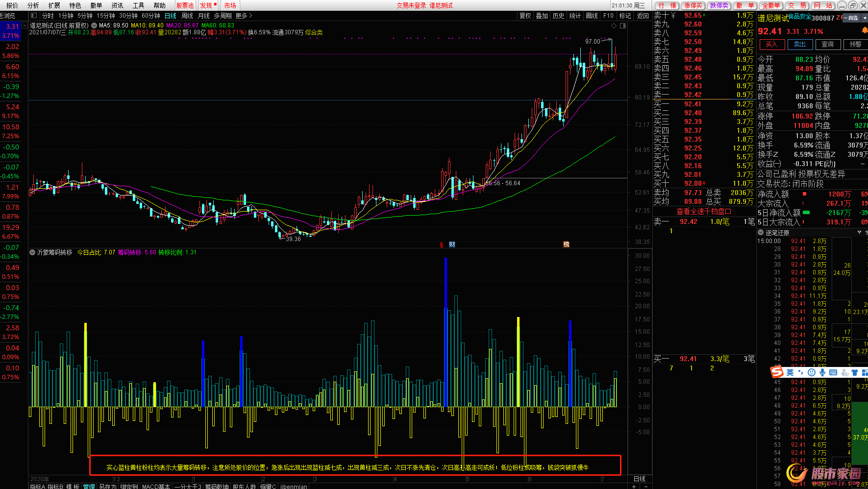This screenshot has width=868, height=489.
Task: Expand the 自选 watchlist dropdown arrow
Action: pos(864,18)
